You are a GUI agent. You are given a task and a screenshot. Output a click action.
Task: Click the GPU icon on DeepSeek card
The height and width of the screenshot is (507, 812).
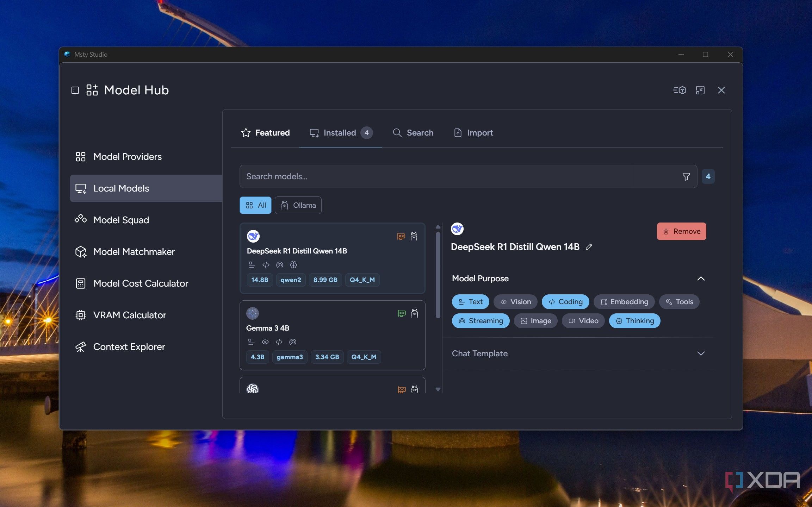point(401,236)
